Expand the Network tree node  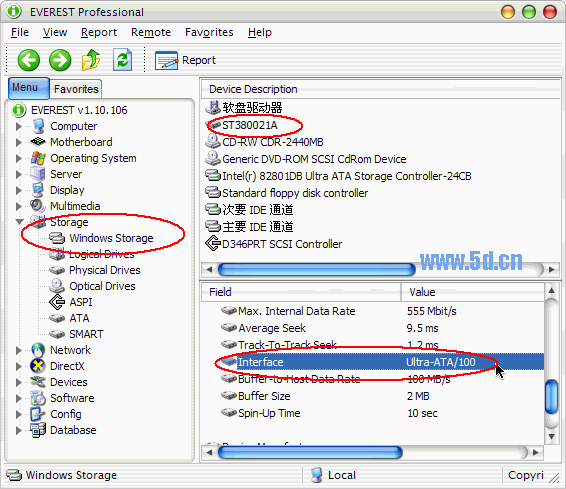click(x=18, y=350)
